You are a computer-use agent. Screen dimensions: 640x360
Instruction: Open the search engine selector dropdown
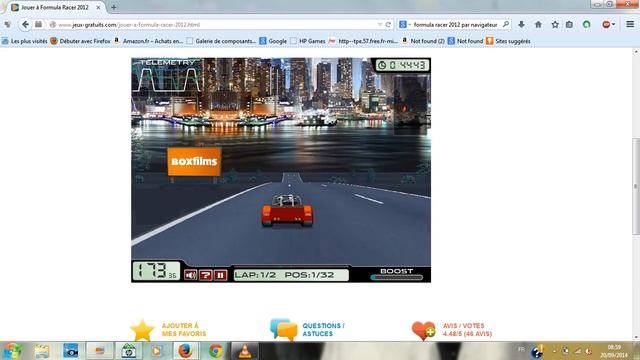[x=404, y=24]
